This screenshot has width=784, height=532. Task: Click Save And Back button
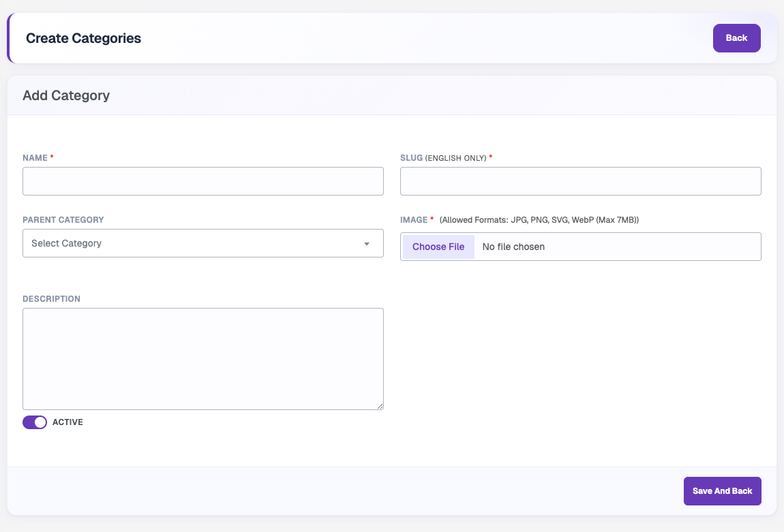722,491
